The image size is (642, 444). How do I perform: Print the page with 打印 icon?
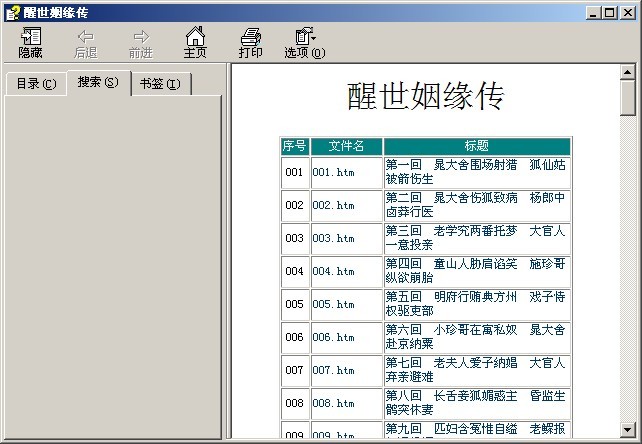coord(250,37)
